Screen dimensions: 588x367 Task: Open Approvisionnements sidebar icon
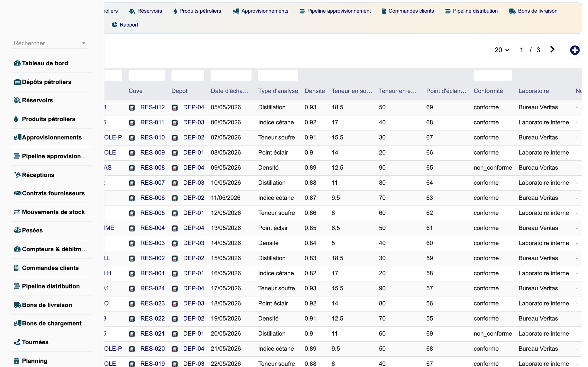18,137
